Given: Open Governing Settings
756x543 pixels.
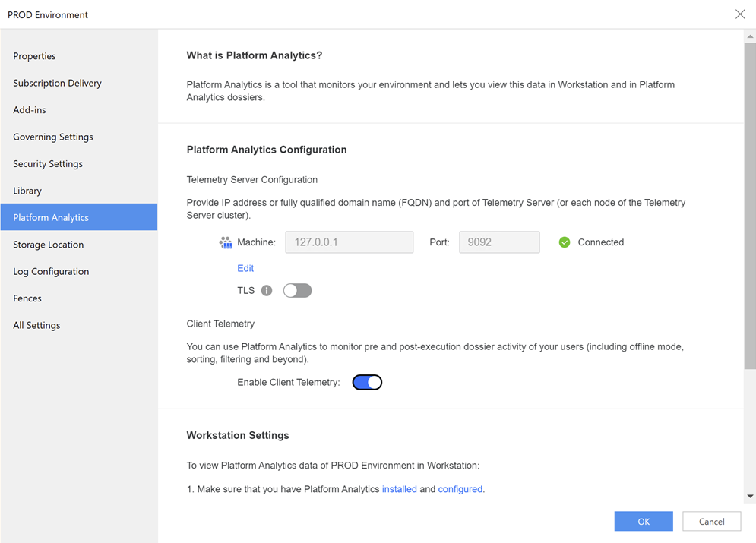Looking at the screenshot, I should [53, 137].
